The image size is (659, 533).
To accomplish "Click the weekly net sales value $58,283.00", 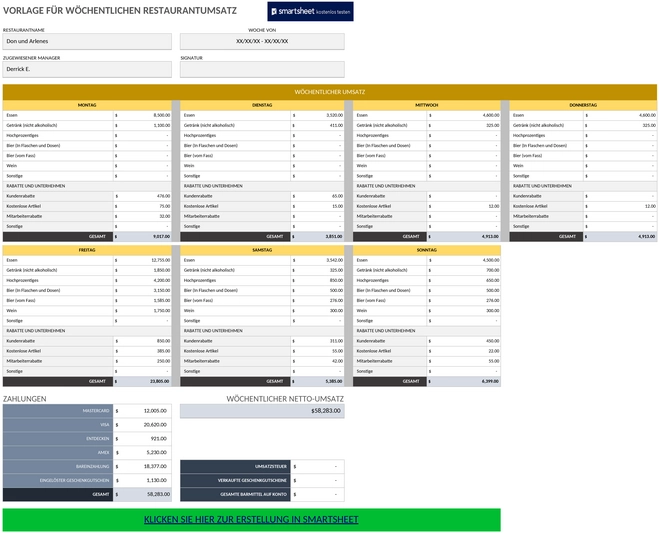I will (x=262, y=411).
